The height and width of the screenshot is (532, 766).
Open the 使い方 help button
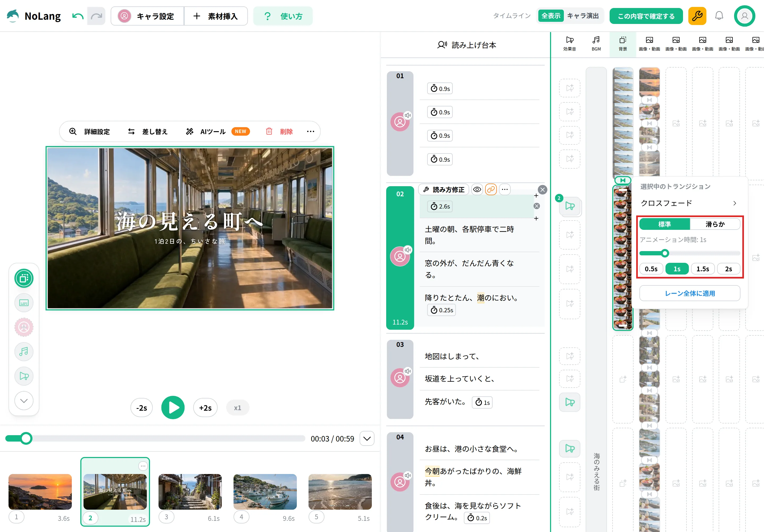click(283, 16)
